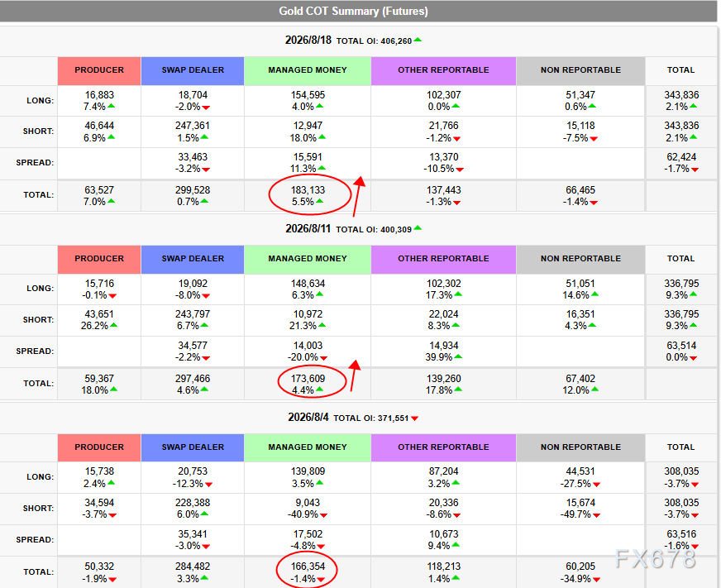Click Swap Dealer total 284,482
The width and height of the screenshot is (721, 588).
pyautogui.click(x=193, y=566)
